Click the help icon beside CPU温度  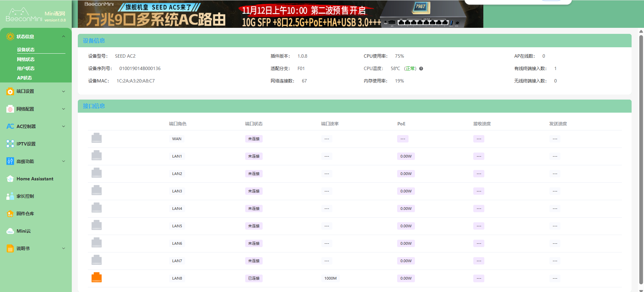coord(421,69)
